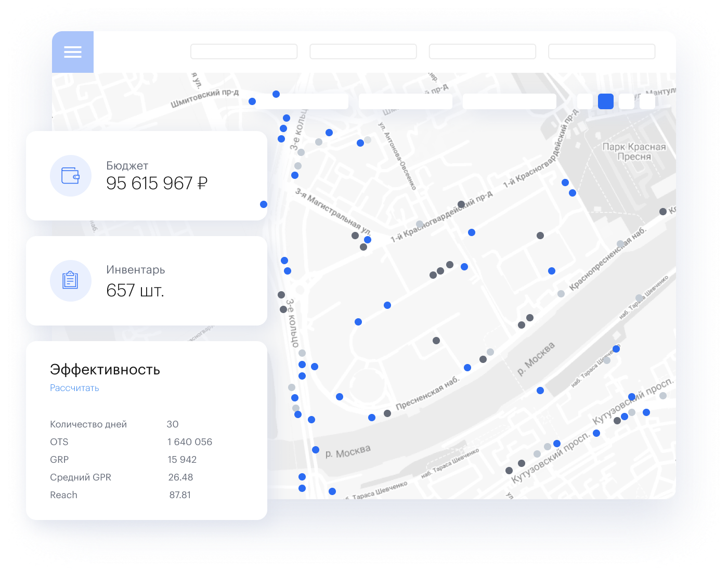Open the first filter box over the map
Screen dimensions: 728x572
coord(302,101)
